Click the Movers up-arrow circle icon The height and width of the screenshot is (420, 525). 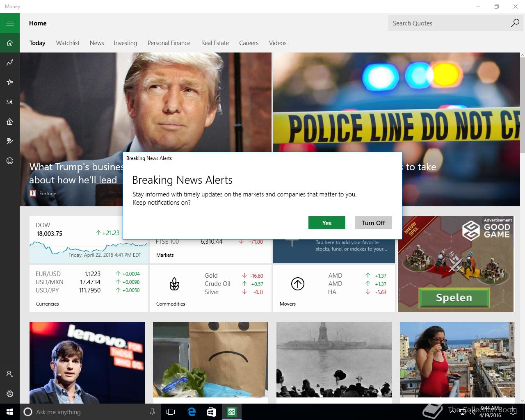tap(298, 284)
